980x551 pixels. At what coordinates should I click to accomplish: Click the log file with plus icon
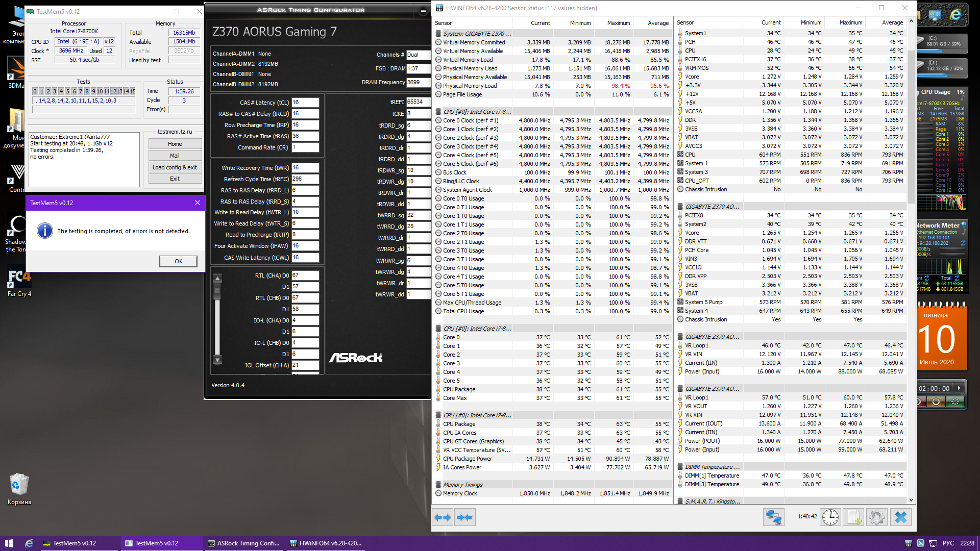854,517
